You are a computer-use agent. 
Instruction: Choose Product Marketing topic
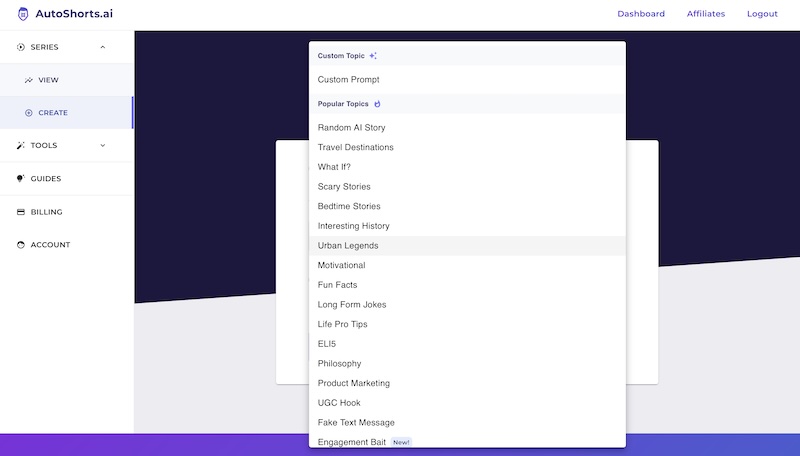pos(467,383)
